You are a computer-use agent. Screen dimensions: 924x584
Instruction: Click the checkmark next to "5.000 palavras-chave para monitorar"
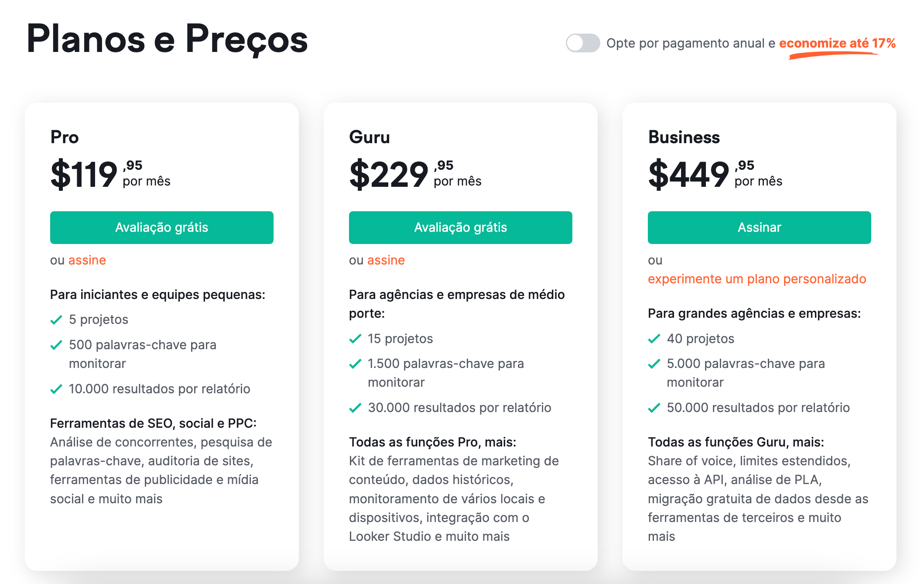(x=654, y=364)
